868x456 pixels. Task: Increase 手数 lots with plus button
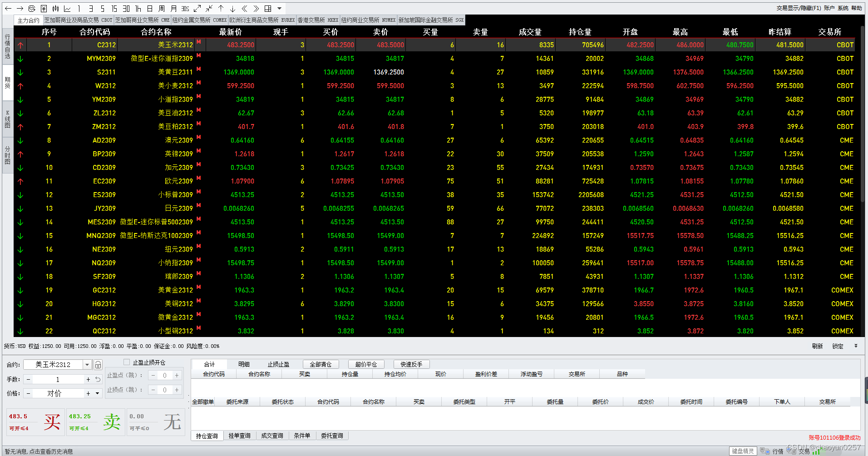tap(88, 379)
